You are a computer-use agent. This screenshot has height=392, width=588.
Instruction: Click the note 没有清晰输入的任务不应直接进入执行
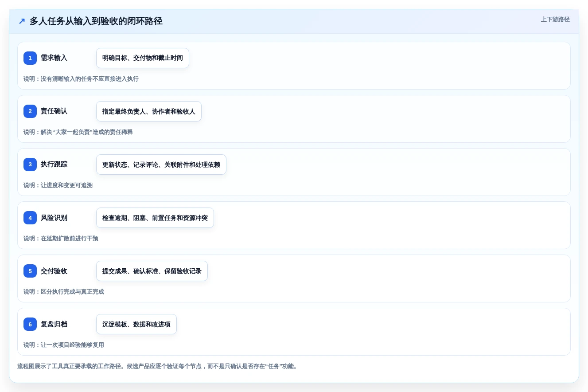[x=81, y=79]
